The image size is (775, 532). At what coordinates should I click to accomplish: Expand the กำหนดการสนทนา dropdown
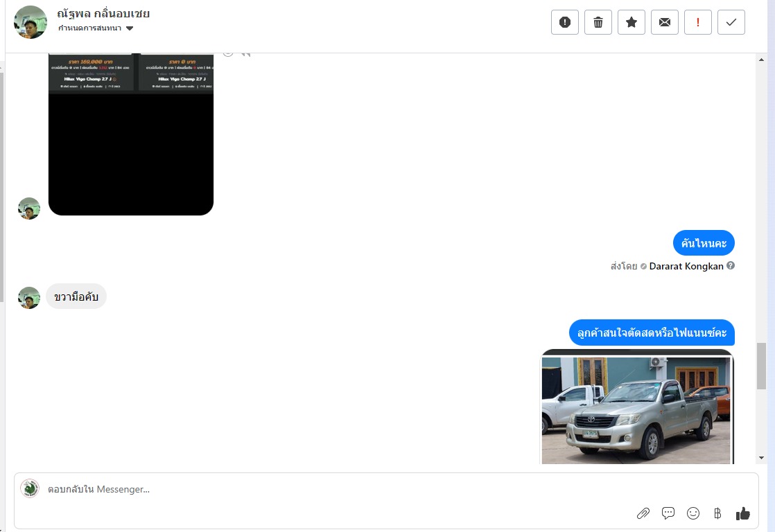click(96, 28)
